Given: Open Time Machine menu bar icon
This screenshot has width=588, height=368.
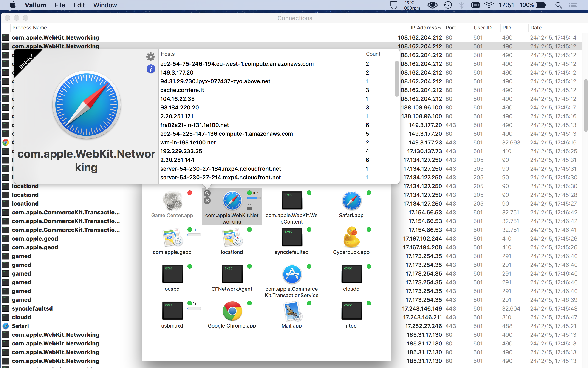Looking at the screenshot, I should point(448,5).
